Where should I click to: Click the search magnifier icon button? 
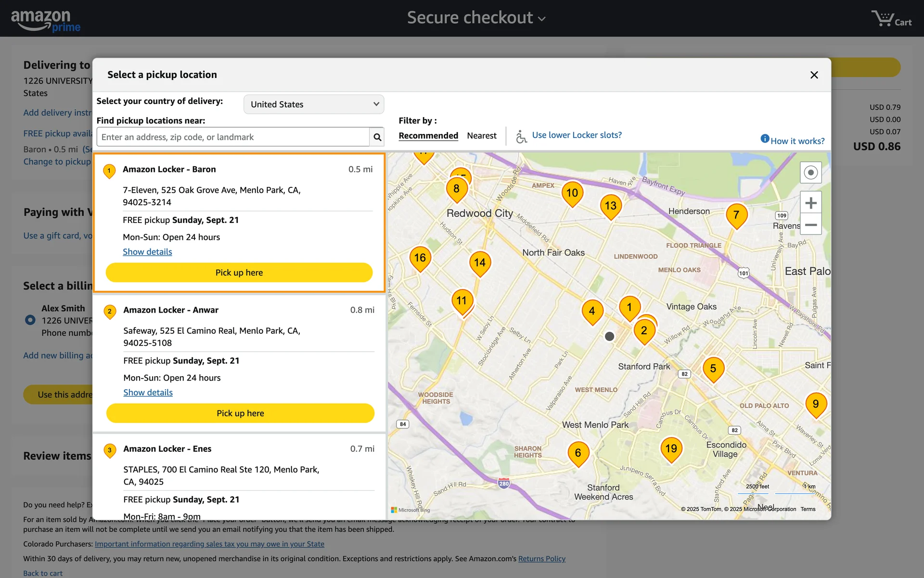pos(377,137)
